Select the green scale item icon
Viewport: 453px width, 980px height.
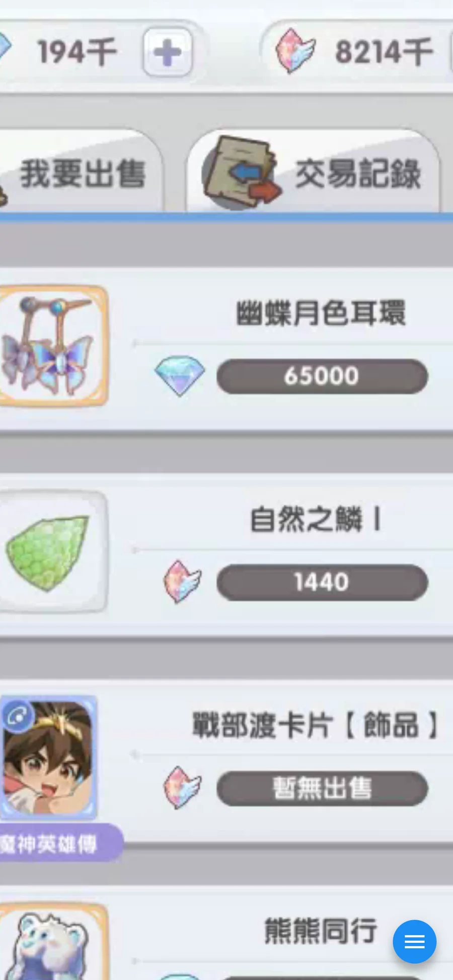53,552
